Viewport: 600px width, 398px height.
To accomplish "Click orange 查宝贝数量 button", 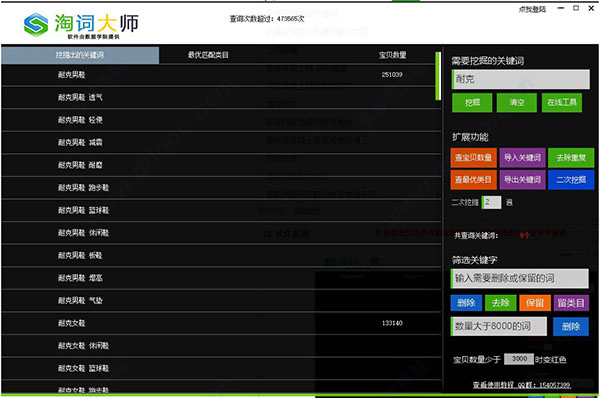I will pos(474,158).
